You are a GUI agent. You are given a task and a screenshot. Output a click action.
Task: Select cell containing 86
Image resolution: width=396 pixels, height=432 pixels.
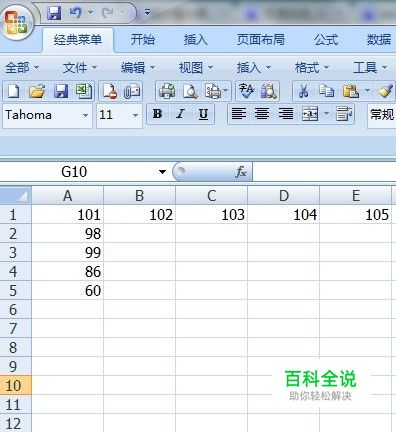(x=67, y=272)
